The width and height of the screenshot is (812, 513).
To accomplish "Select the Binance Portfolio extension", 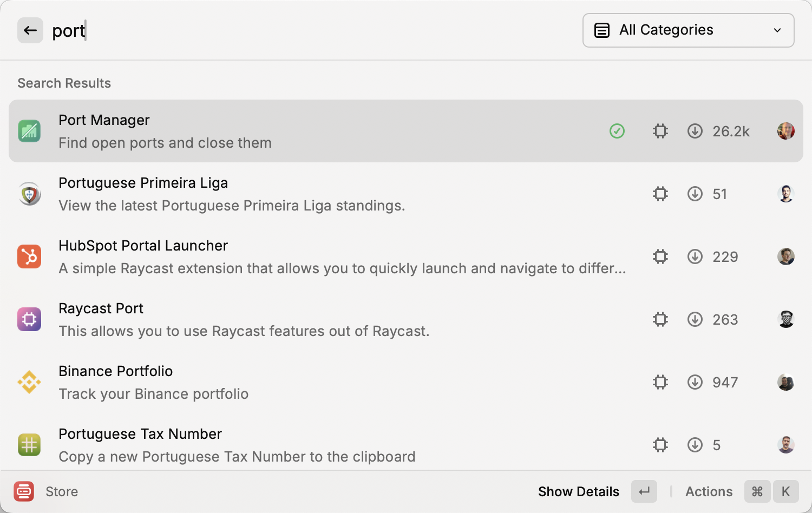I will [x=325, y=382].
